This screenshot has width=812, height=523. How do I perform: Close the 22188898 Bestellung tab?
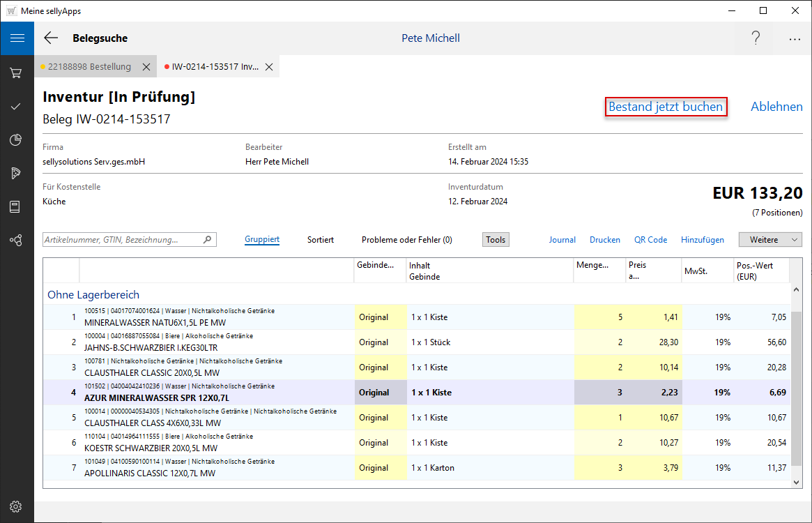146,67
